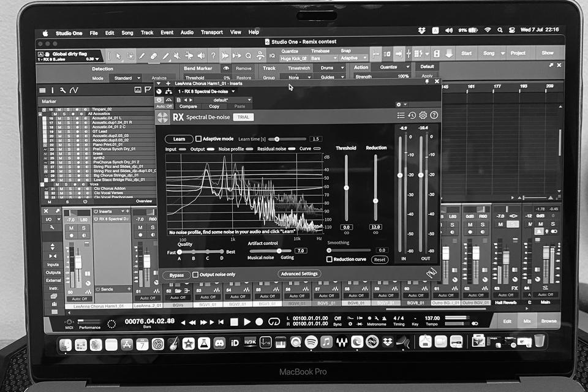
Task: Toggle Loop in the transport bar
Action: [274, 322]
